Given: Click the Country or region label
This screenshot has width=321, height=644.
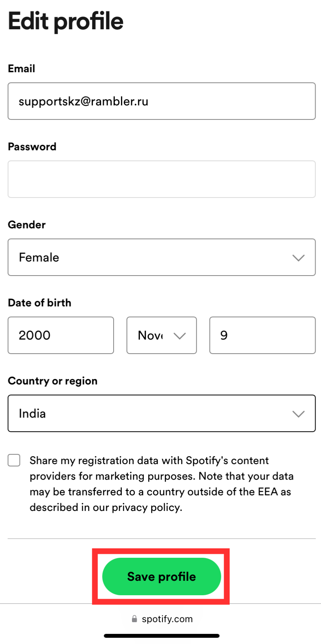Looking at the screenshot, I should click(x=53, y=381).
